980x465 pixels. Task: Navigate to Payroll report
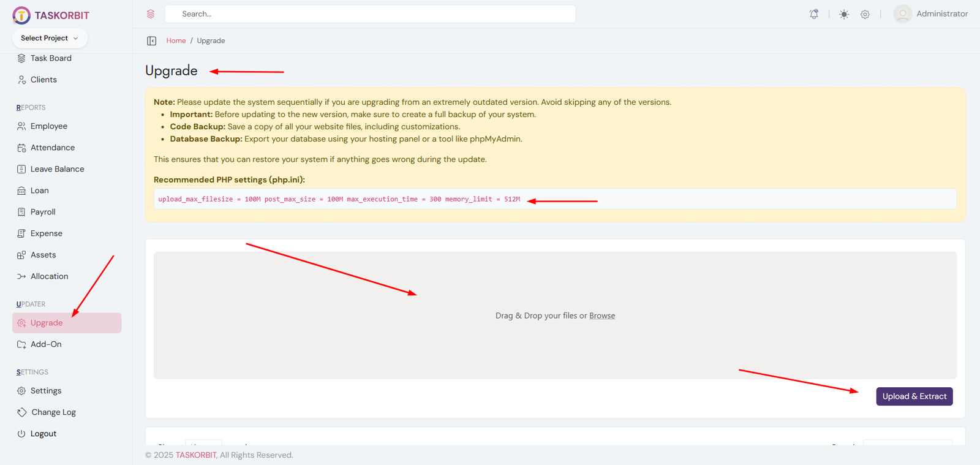point(43,212)
